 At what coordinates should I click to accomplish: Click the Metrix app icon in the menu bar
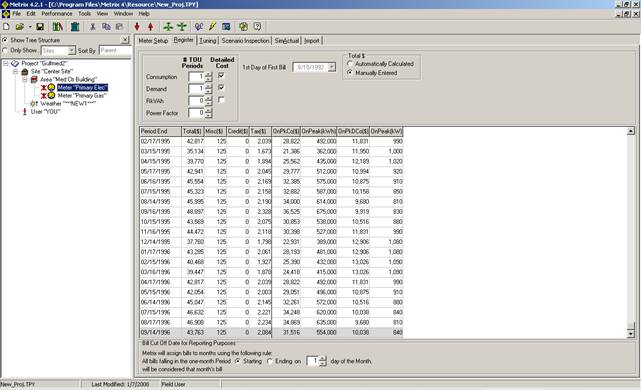tap(5, 13)
